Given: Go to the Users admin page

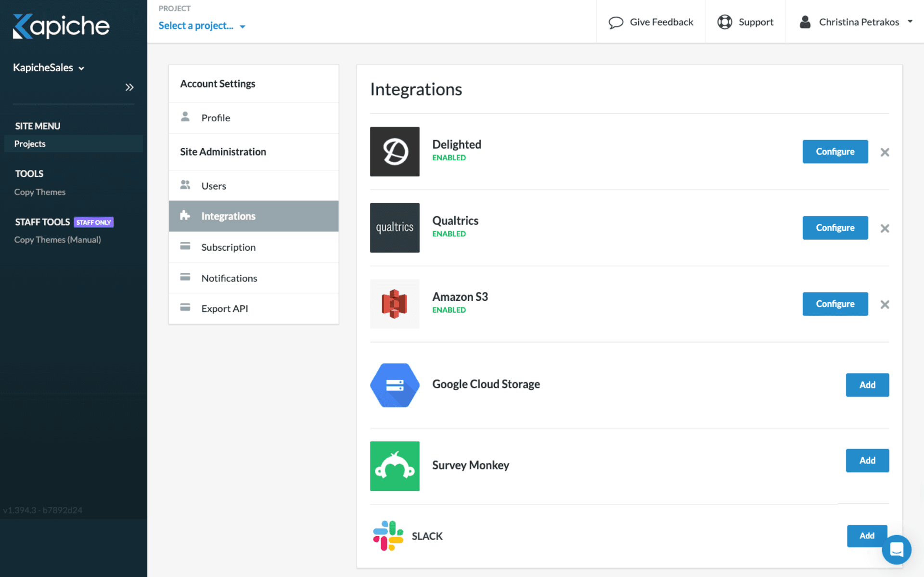Looking at the screenshot, I should pyautogui.click(x=213, y=186).
